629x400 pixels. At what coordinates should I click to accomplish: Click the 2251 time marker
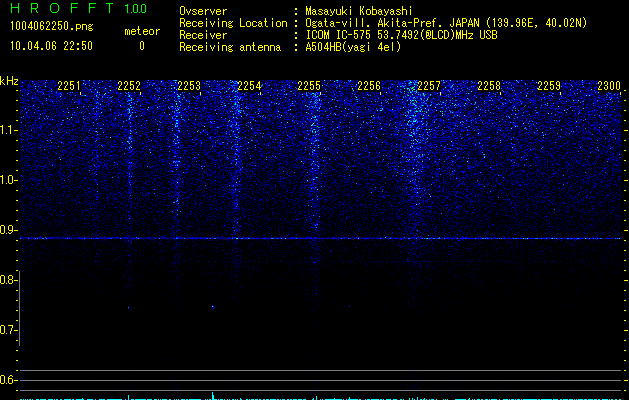(69, 85)
